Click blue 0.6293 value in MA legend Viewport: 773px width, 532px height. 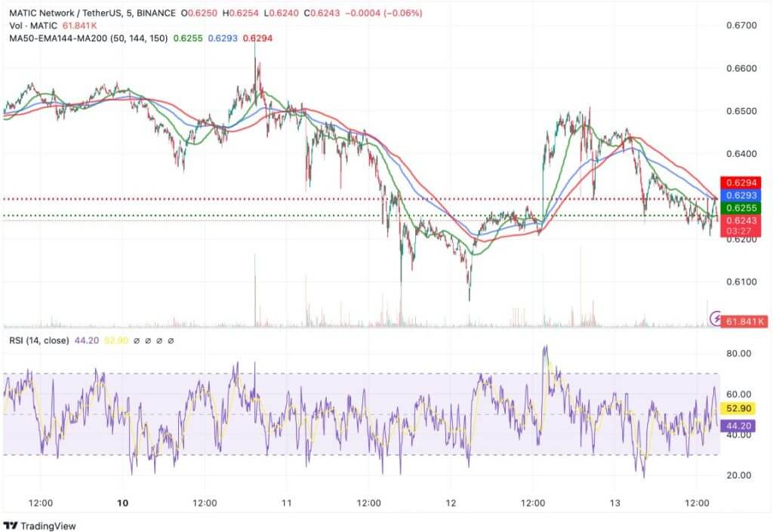(223, 38)
